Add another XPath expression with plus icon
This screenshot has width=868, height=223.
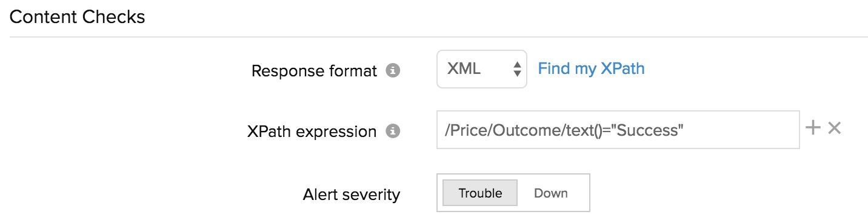pyautogui.click(x=813, y=128)
